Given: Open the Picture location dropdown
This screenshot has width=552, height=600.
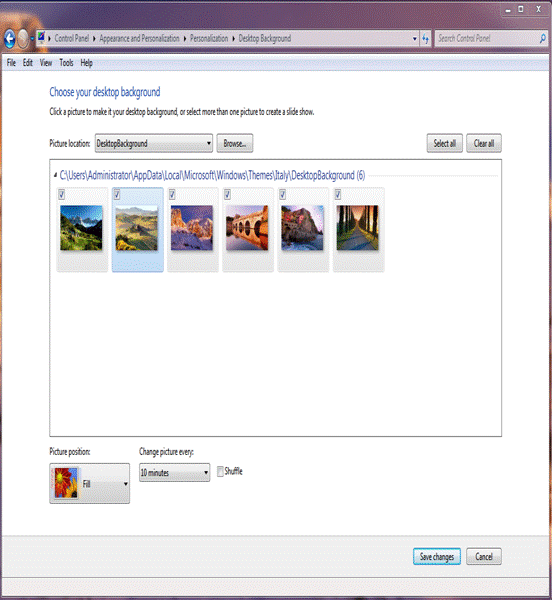Looking at the screenshot, I should [154, 143].
